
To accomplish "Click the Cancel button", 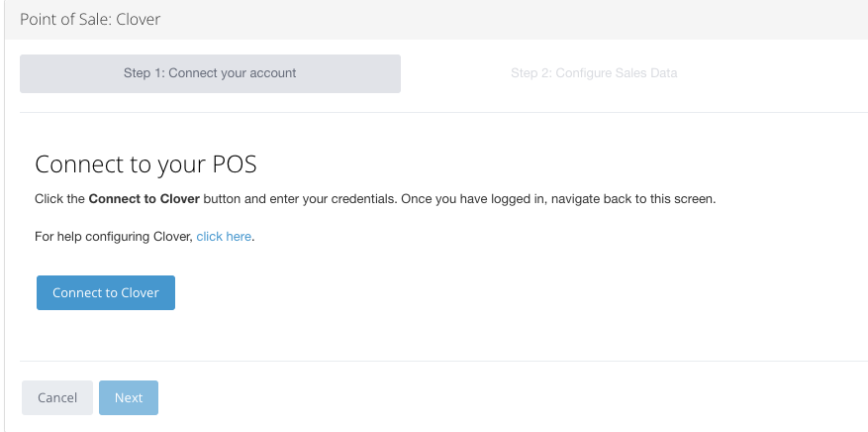I will point(57,397).
